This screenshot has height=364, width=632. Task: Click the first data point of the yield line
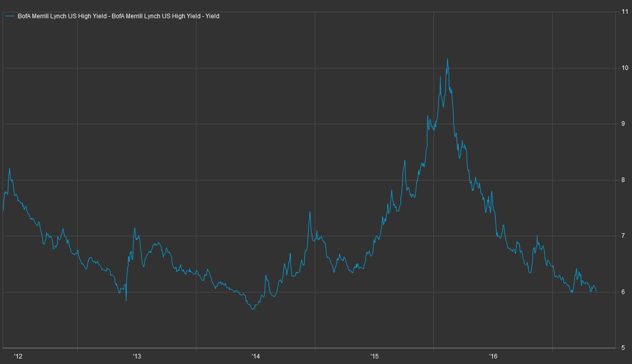click(3, 210)
